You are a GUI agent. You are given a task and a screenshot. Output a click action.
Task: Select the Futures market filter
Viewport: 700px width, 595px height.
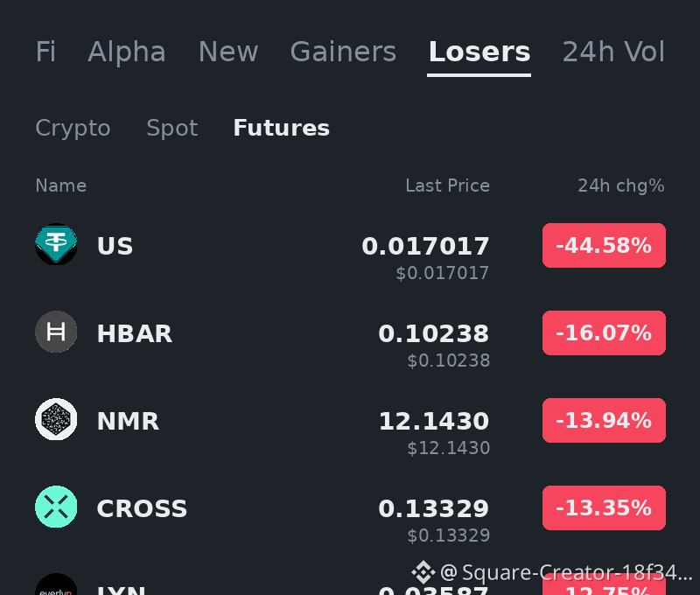[x=281, y=128]
